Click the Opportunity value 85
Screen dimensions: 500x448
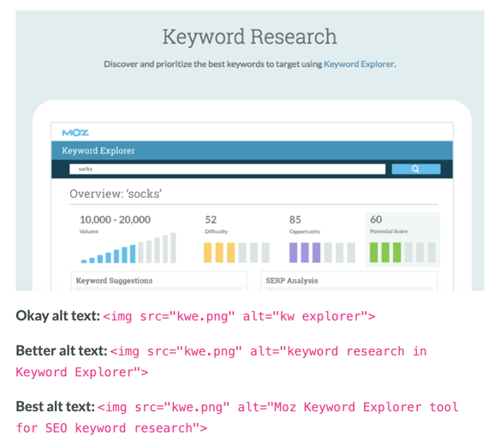295,219
